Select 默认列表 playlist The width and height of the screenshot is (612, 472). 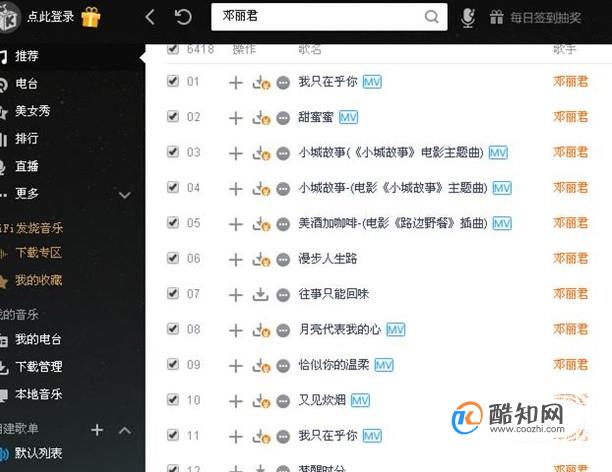pyautogui.click(x=38, y=453)
